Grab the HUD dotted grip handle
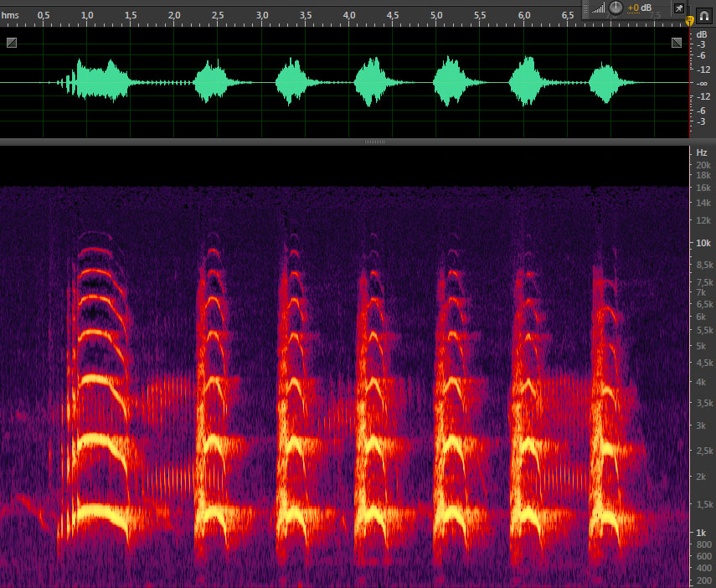The width and height of the screenshot is (716, 588). (586, 8)
